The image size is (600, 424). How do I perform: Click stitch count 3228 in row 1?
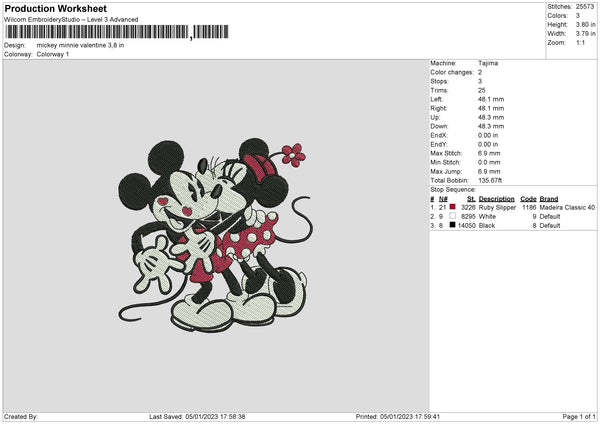[468, 207]
